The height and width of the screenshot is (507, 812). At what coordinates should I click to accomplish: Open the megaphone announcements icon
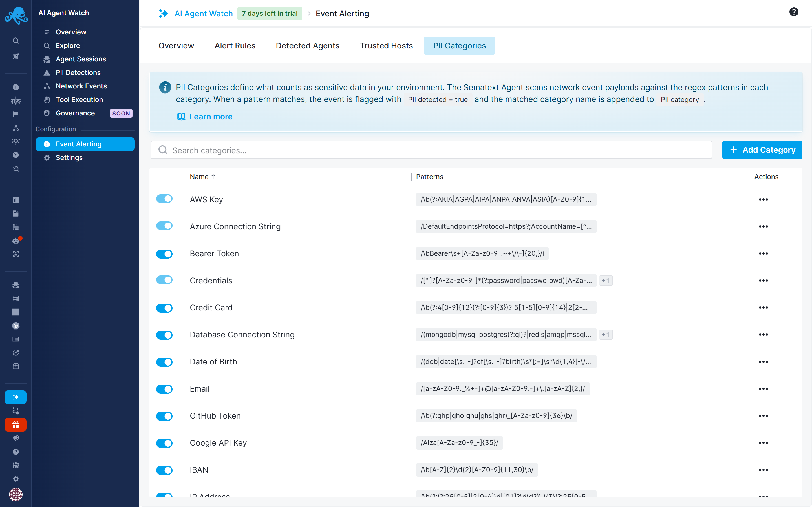click(16, 438)
